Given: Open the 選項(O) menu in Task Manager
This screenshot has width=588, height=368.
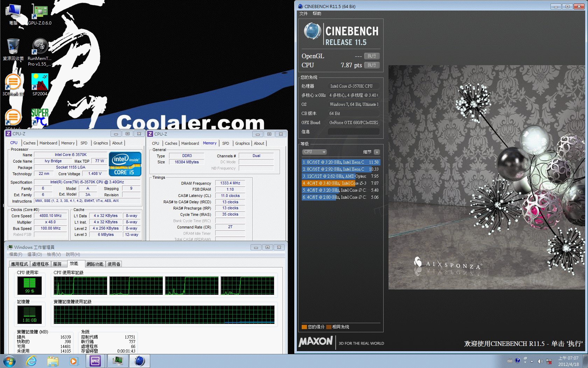Looking at the screenshot, I should click(35, 254).
